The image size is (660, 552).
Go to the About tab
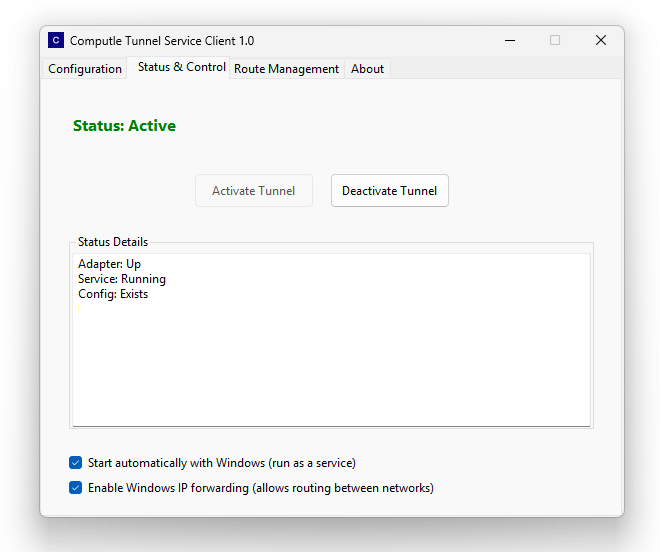367,69
